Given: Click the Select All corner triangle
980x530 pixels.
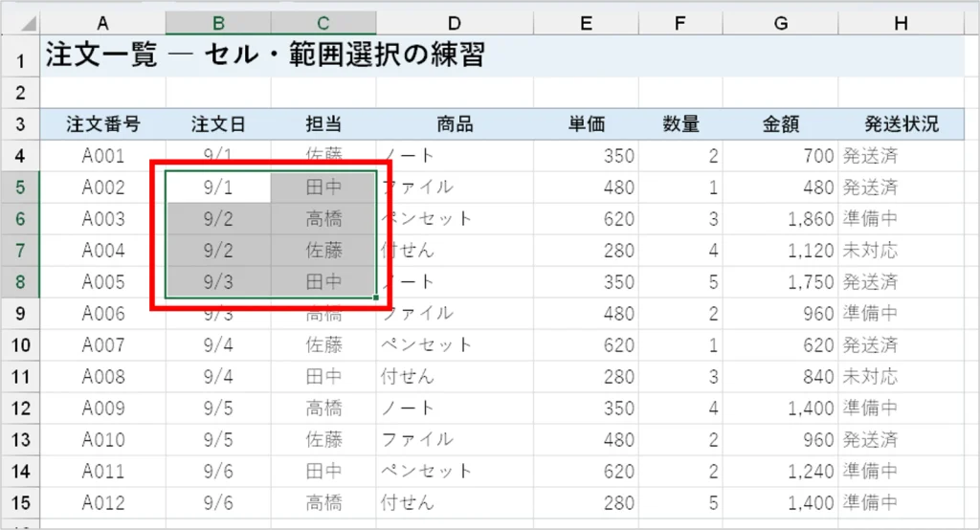Looking at the screenshot, I should [x=29, y=24].
